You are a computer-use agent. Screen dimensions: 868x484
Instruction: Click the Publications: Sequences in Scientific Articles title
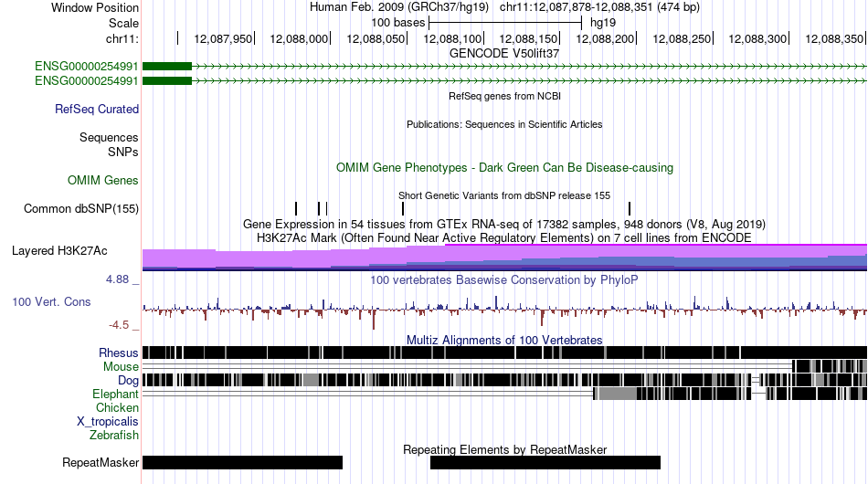504,124
